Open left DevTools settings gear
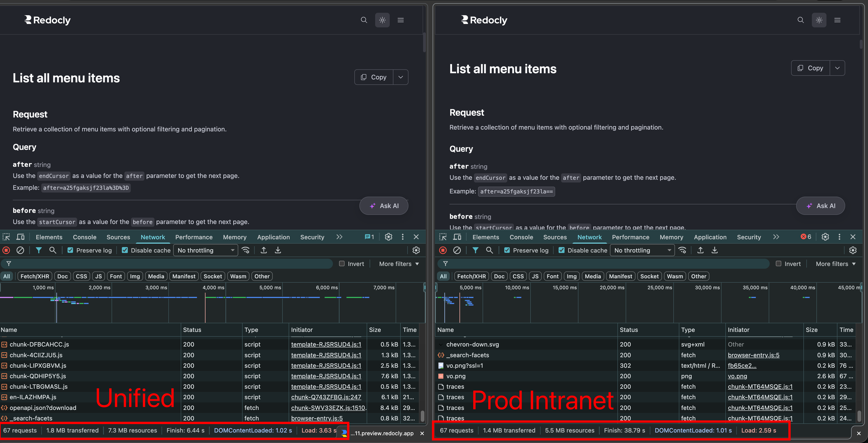Viewport: 868px width, 443px height. coord(389,237)
